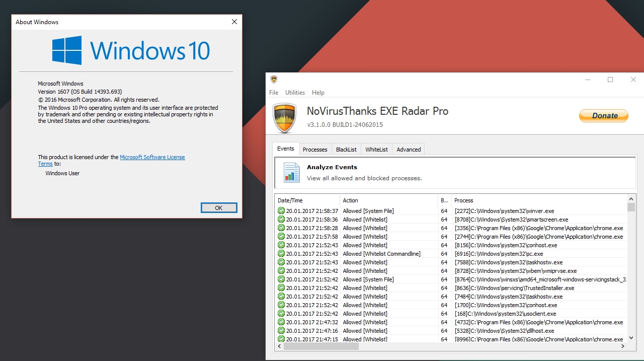Close the About Windows dialog

pyautogui.click(x=234, y=22)
